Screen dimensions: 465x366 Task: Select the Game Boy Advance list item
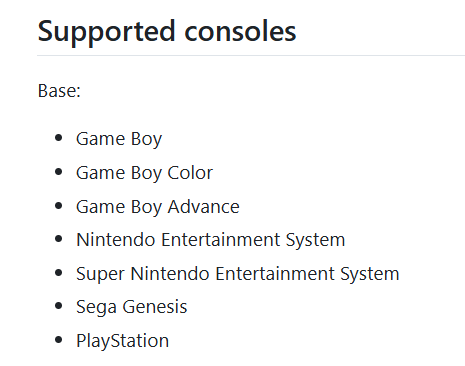pos(158,207)
